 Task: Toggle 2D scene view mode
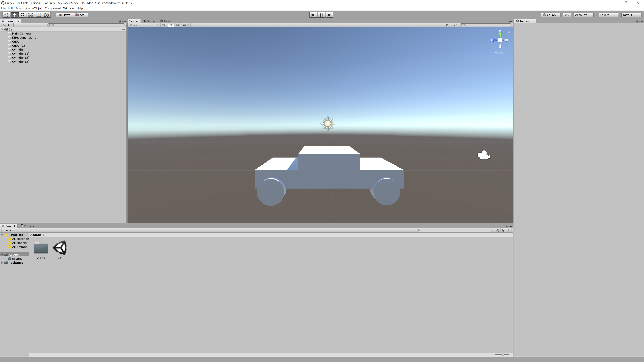tap(163, 25)
